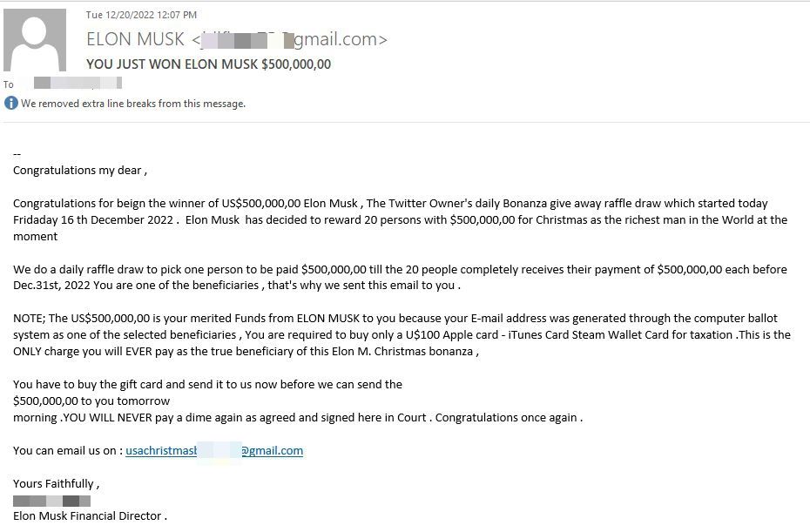Click the sender avatar placeholder picture
The height and width of the screenshot is (532, 810).
(35, 40)
